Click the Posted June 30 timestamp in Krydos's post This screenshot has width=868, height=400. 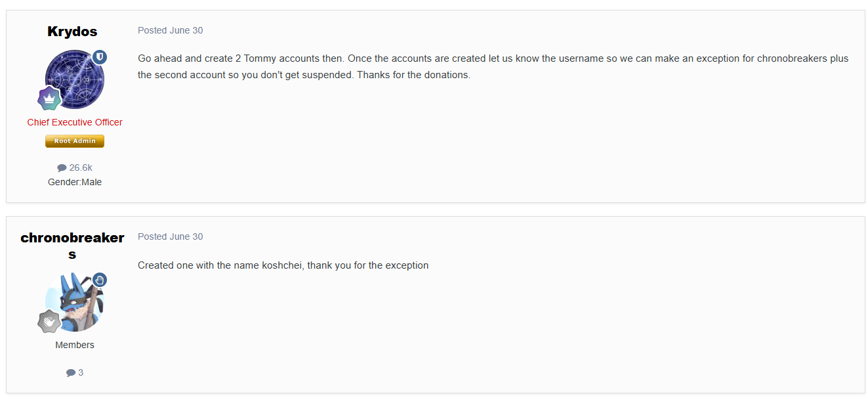pos(171,30)
